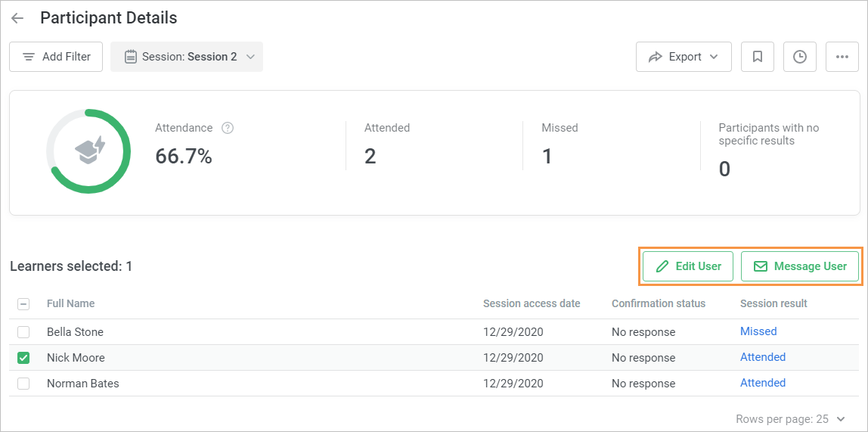The image size is (868, 432).
Task: Click the Add Filter button
Action: point(56,57)
